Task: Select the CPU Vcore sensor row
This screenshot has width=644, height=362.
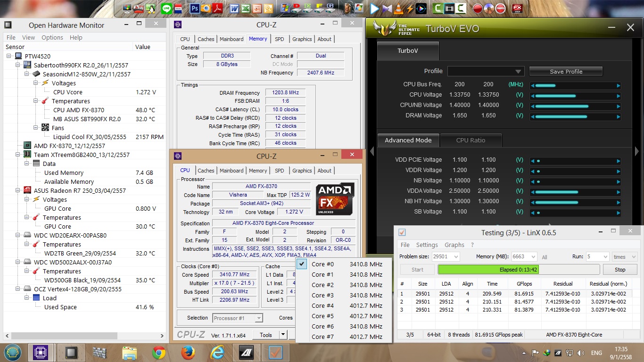Action: [x=84, y=92]
